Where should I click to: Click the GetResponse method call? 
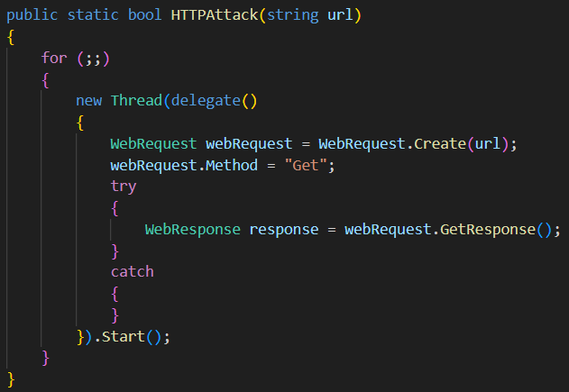488,230
